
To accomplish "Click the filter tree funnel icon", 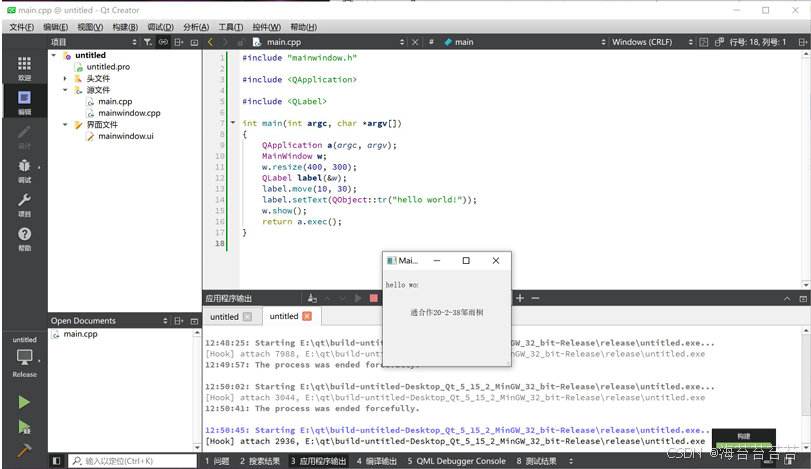I will tap(148, 42).
